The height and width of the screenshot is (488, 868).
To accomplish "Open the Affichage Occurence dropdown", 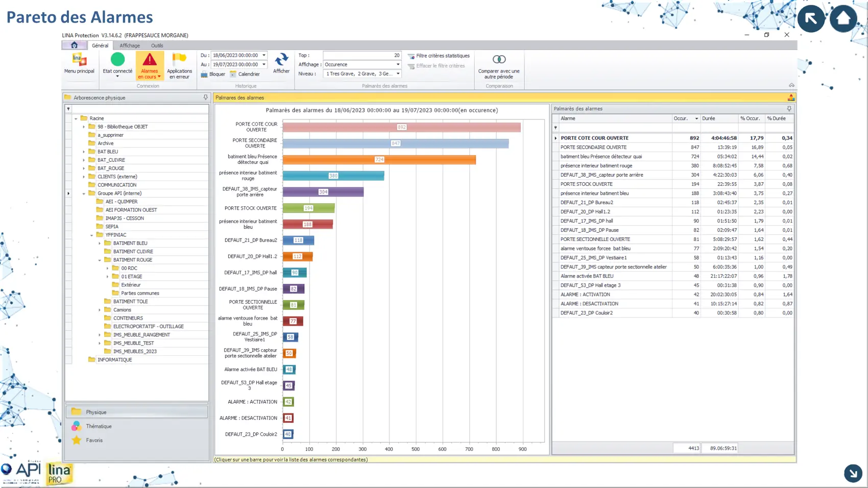I will click(398, 64).
